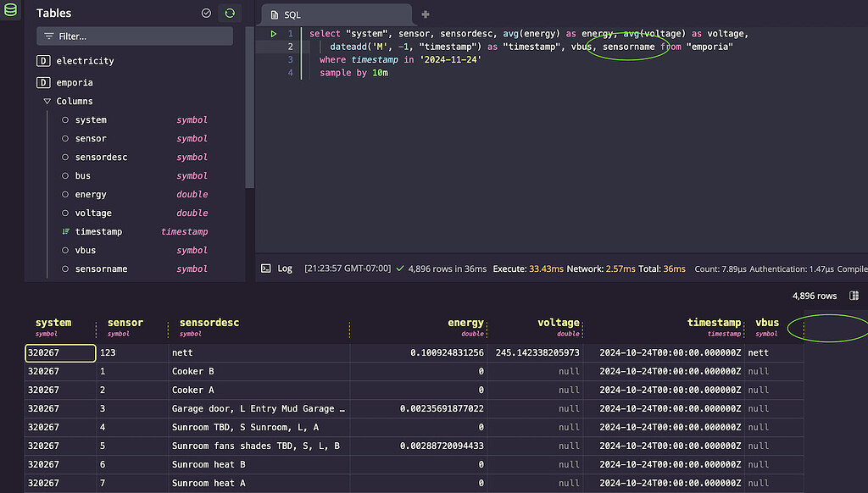Click the checkmark icon in the Tables header
Viewport: 868px width, 493px height.
[x=206, y=13]
